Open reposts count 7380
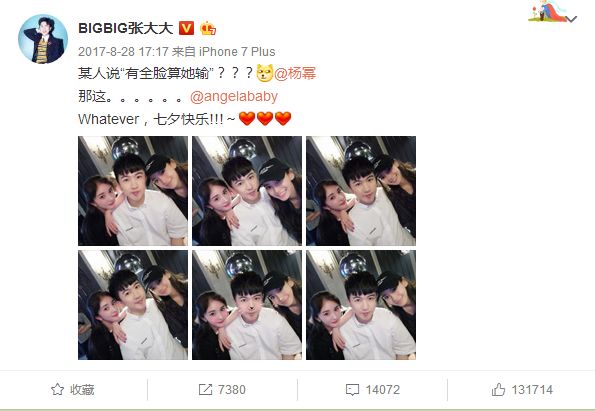This screenshot has height=411, width=595. click(x=231, y=389)
